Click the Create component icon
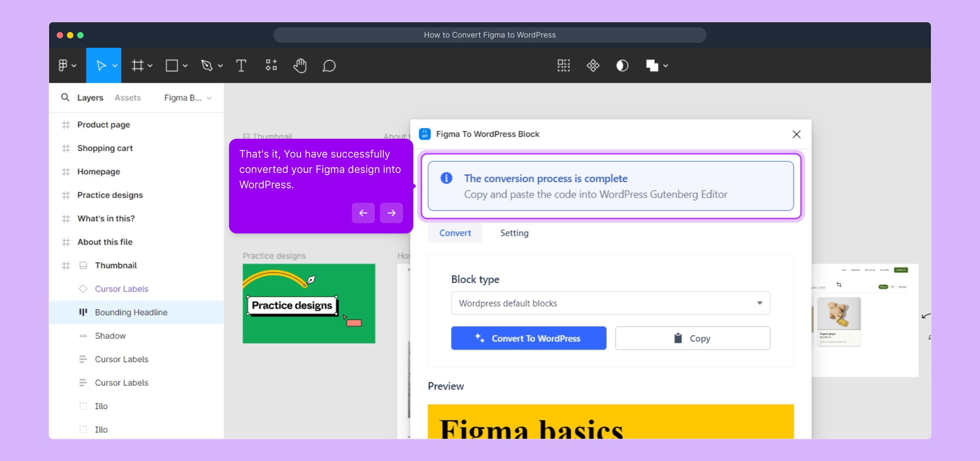 click(593, 66)
